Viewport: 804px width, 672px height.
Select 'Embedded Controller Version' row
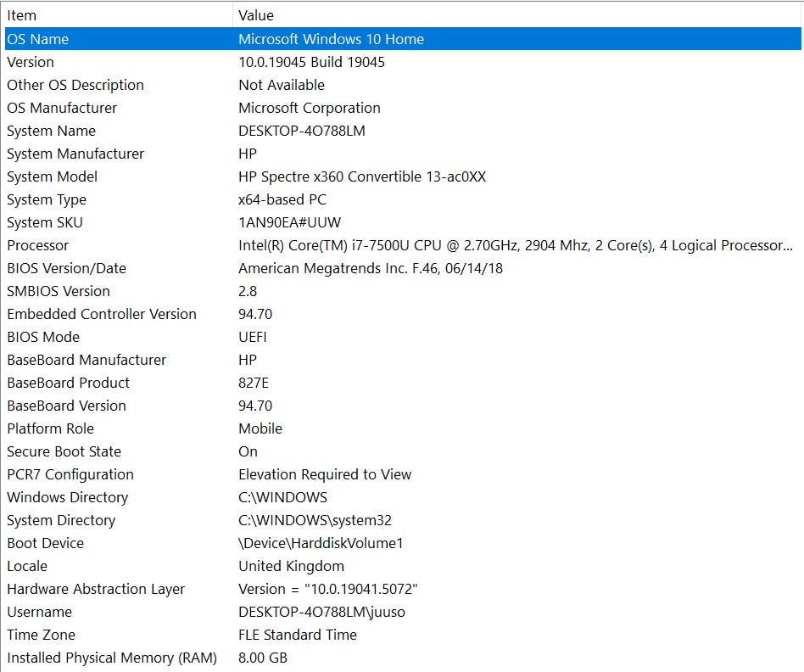tap(102, 314)
